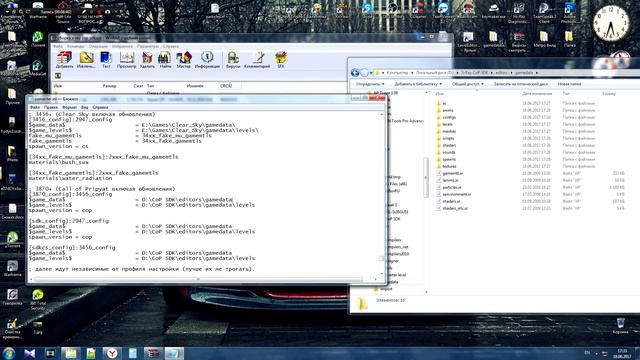The height and width of the screenshot is (360, 640).
Task: Open Формат menu in Notepad
Action: [x=70, y=107]
